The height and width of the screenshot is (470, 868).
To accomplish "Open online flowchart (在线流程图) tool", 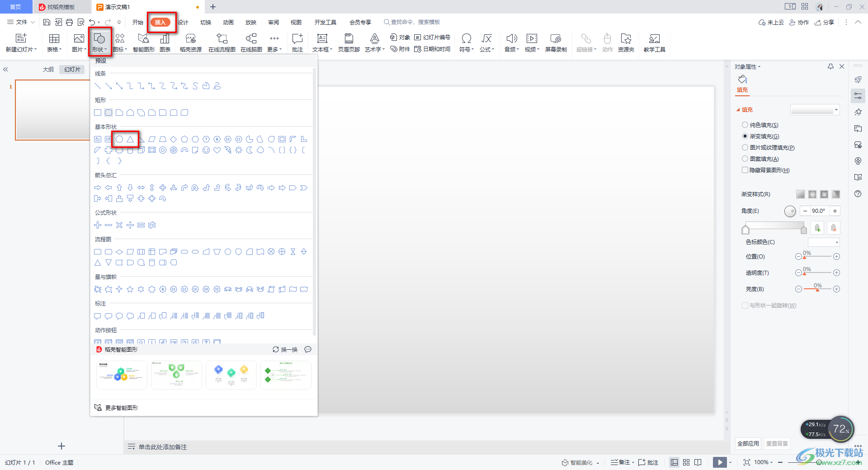I will coord(222,42).
